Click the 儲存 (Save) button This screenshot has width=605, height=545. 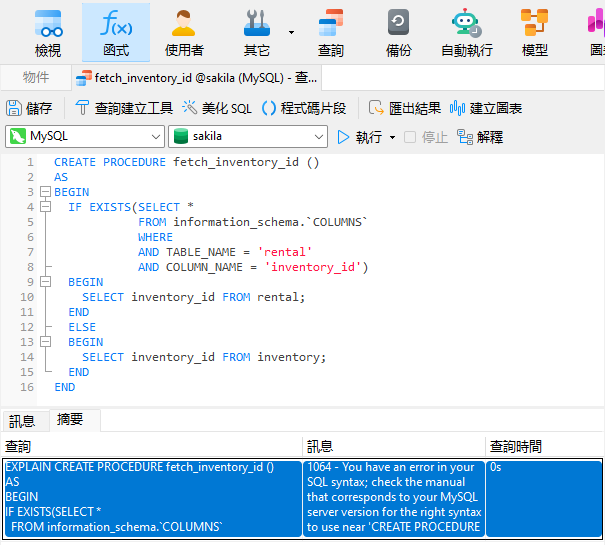30,108
